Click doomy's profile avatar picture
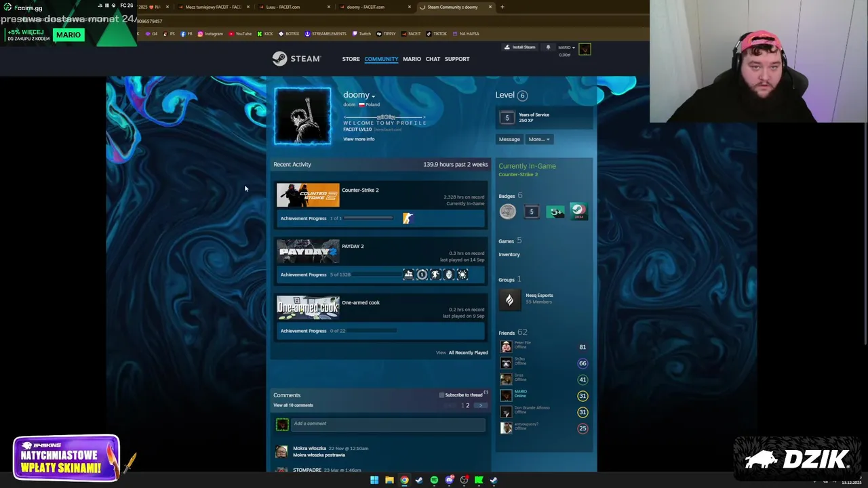868x488 pixels. click(x=302, y=116)
